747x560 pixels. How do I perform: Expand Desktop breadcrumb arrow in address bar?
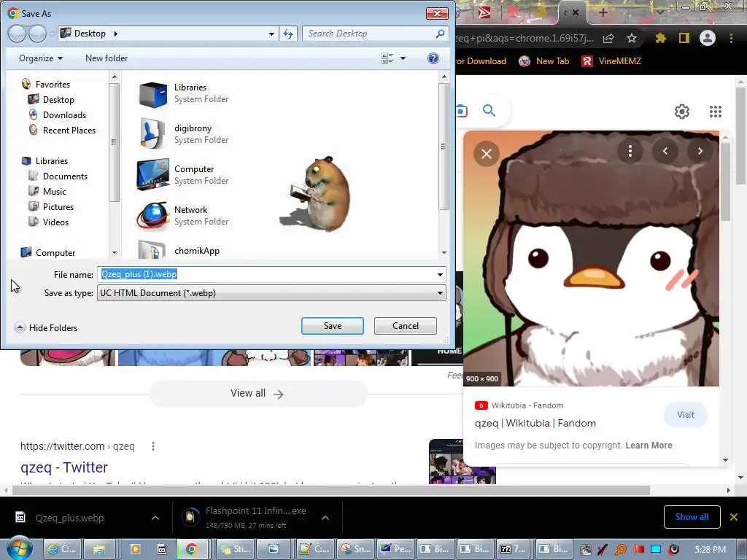pos(116,34)
